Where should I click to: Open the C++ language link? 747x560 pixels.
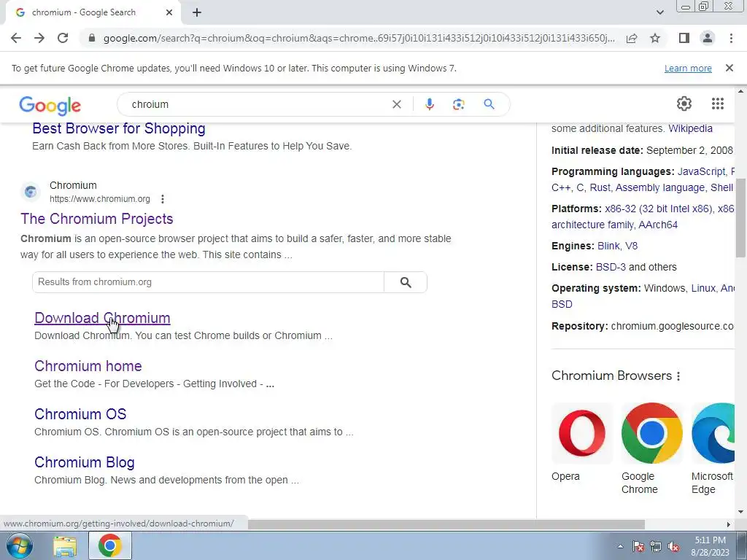tap(561, 187)
